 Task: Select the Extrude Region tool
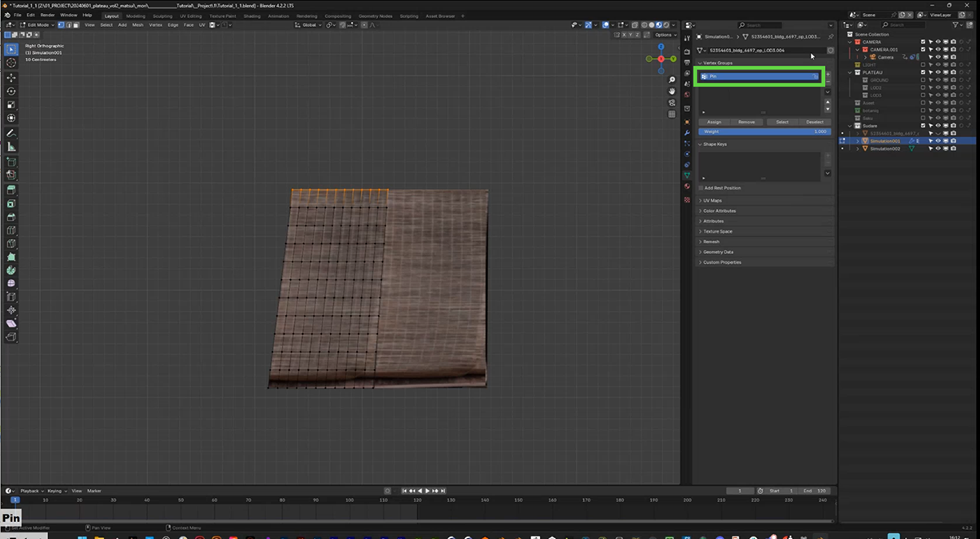[11, 189]
